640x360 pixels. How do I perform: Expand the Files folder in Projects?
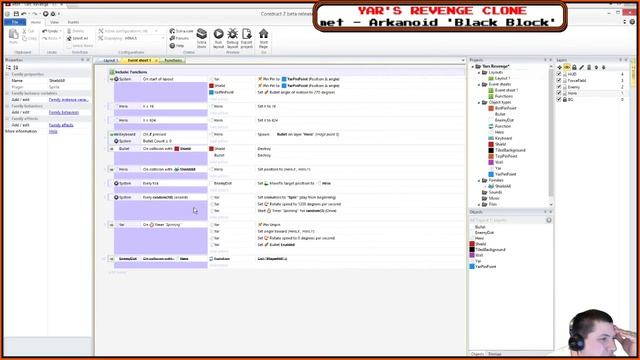click(480, 204)
